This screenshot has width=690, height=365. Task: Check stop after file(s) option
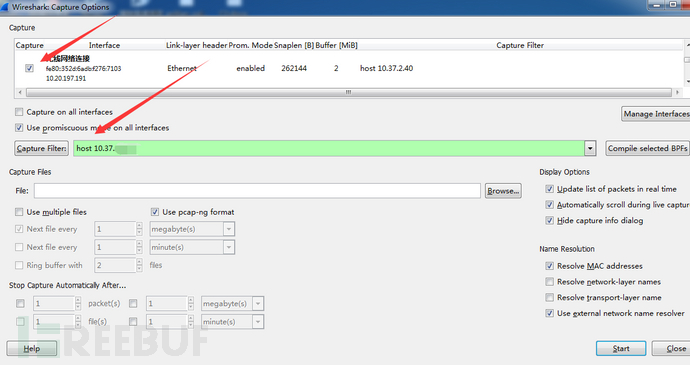click(x=20, y=322)
